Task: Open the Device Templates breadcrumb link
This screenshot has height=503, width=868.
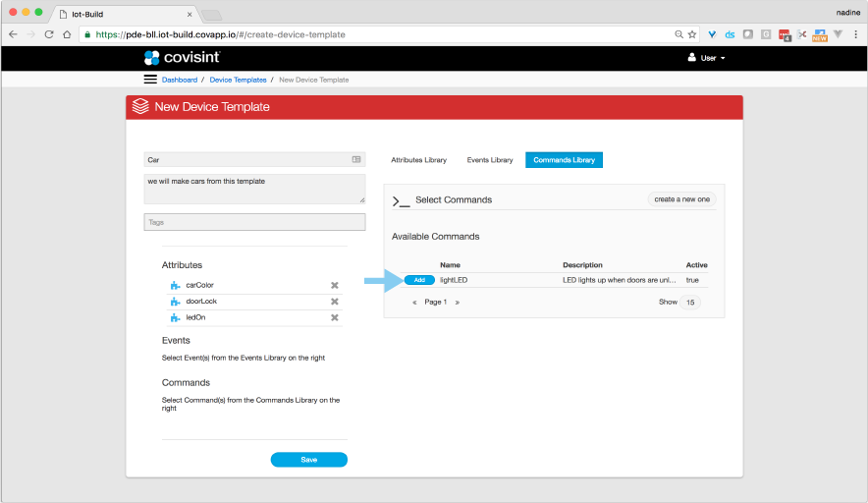Action: tap(238, 80)
